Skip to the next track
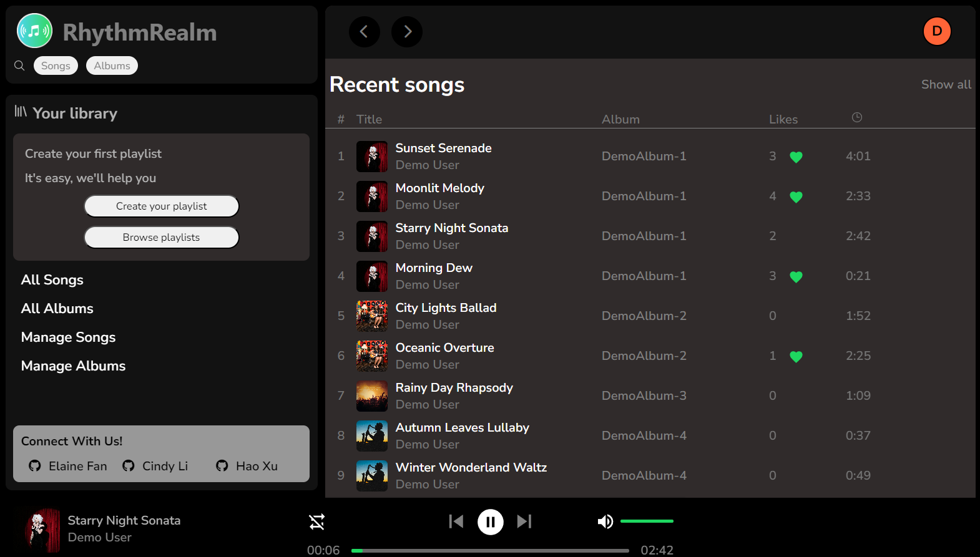This screenshot has height=557, width=980. 524,521
